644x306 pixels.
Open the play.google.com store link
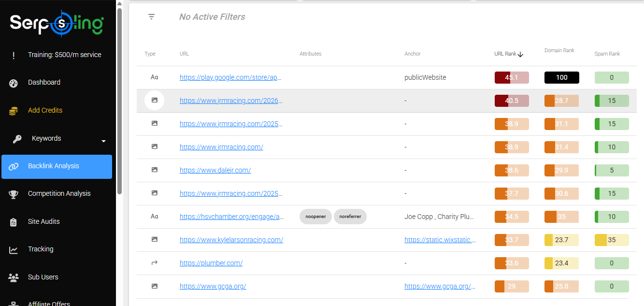point(230,77)
